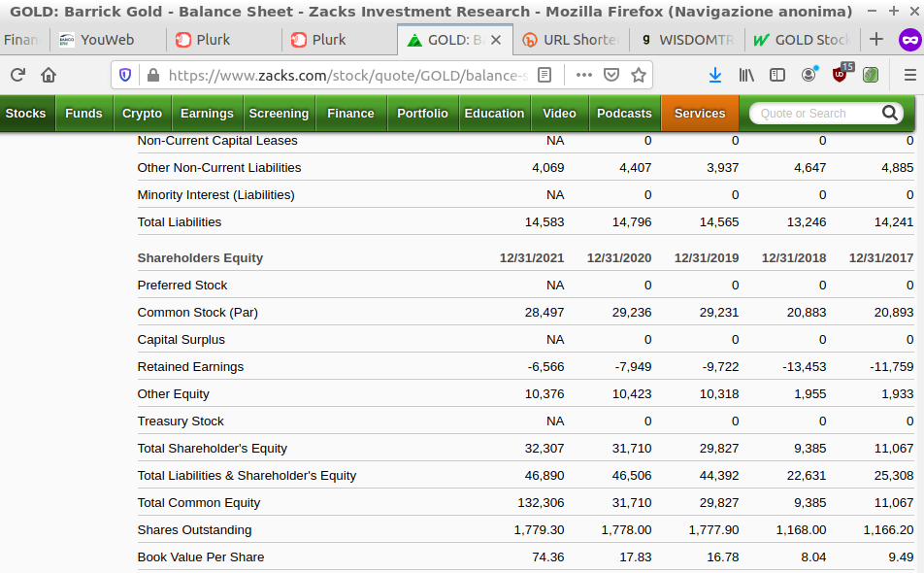Click the 12/31/2021 column header

[x=532, y=258]
